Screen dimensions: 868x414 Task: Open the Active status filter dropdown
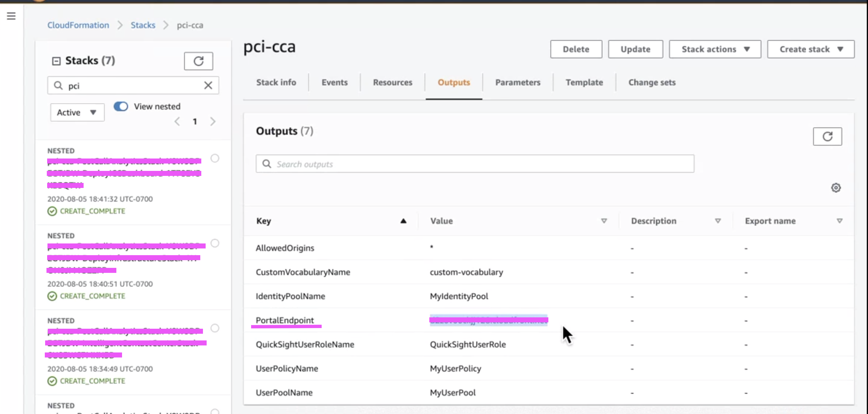77,112
